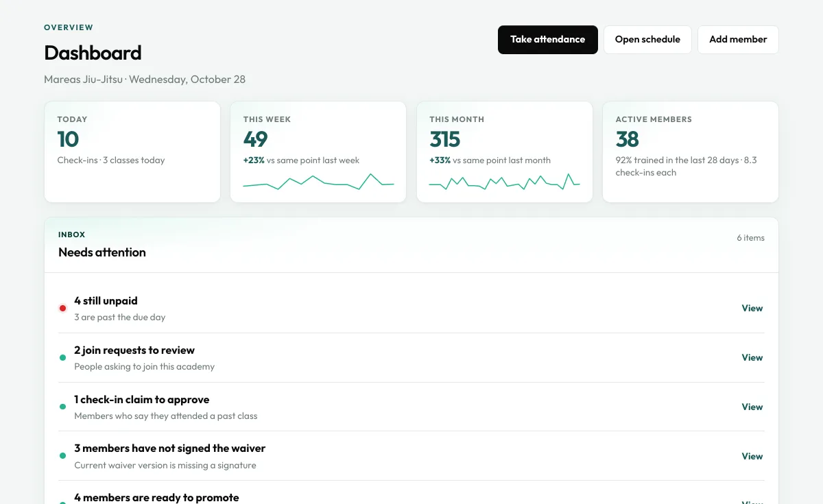Click the OVERVIEW label above Dashboard
Screen dimensions: 823x504
[69, 28]
